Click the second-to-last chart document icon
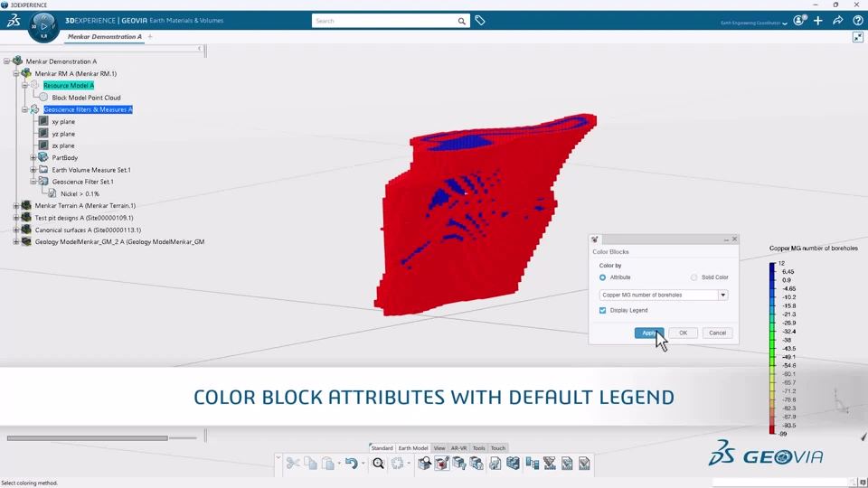This screenshot has width=868, height=488. [567, 463]
